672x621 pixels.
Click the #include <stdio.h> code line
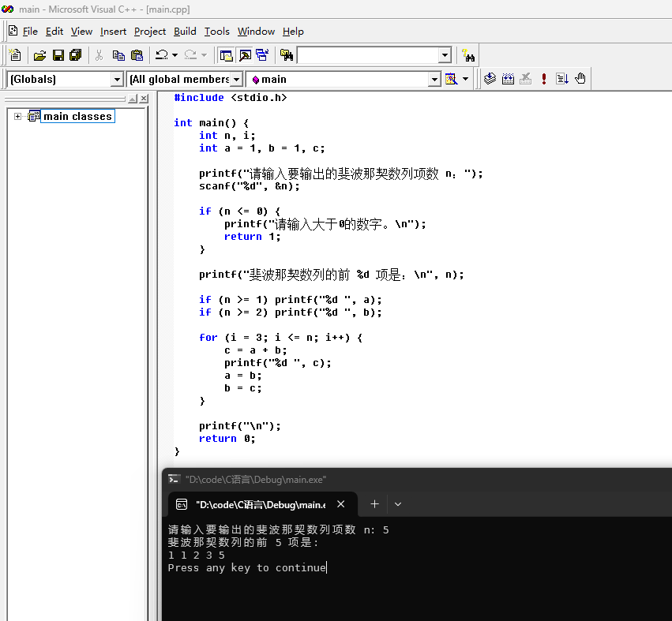coord(230,98)
